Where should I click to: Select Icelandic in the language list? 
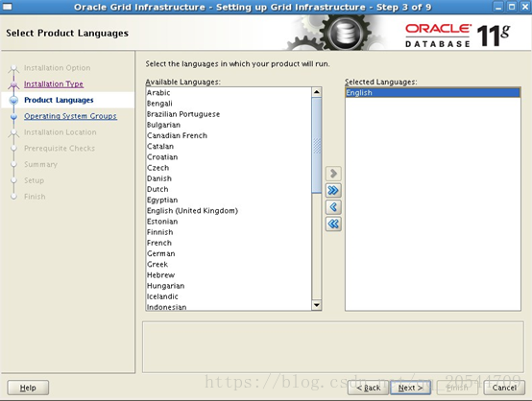click(x=229, y=296)
